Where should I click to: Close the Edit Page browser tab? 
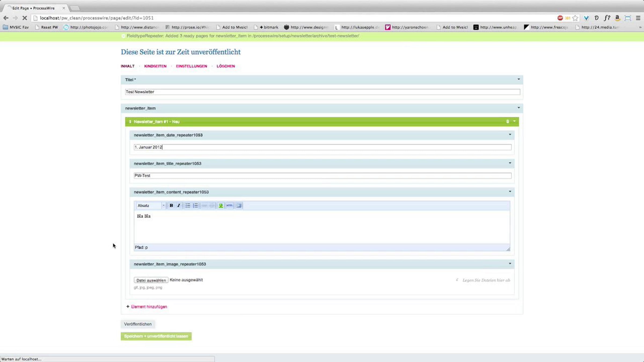tap(64, 8)
